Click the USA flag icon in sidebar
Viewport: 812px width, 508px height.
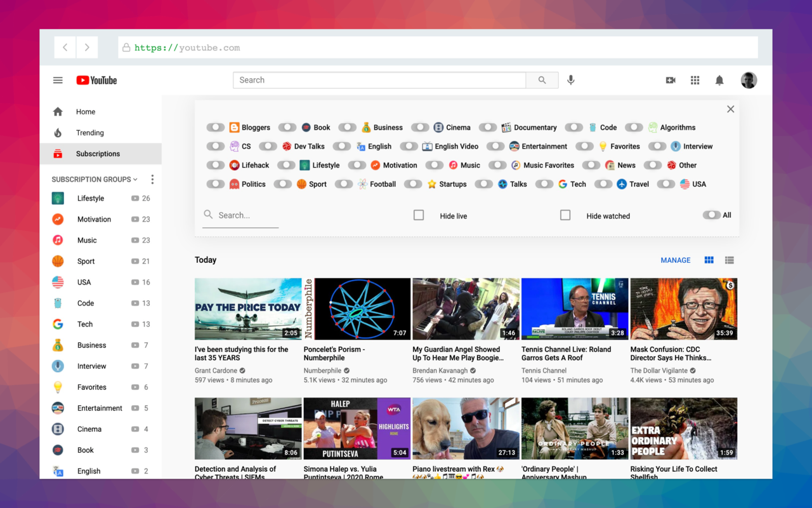pyautogui.click(x=58, y=282)
